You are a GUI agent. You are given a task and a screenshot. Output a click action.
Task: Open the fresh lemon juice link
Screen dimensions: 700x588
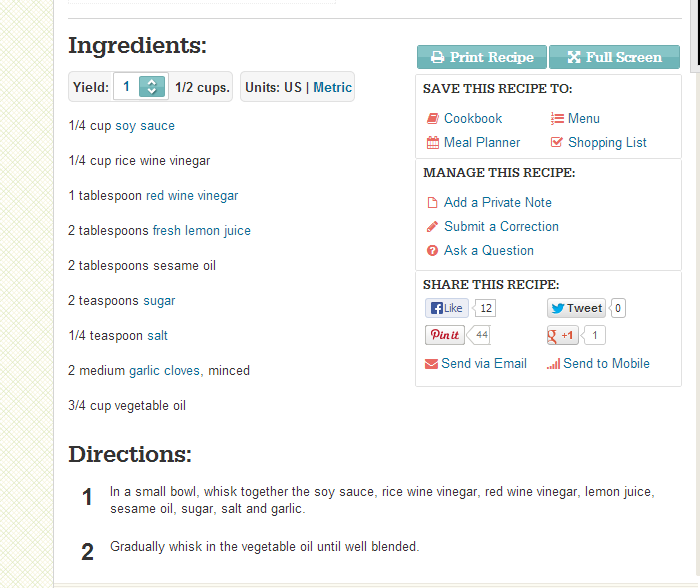(201, 231)
